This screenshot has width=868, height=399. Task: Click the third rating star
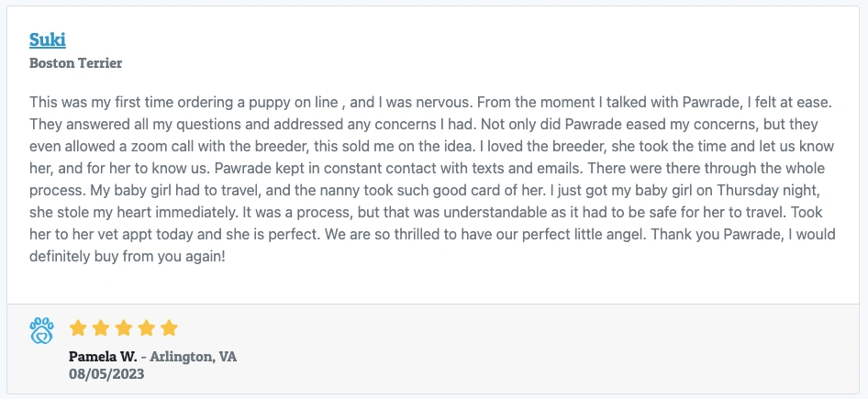pos(124,328)
